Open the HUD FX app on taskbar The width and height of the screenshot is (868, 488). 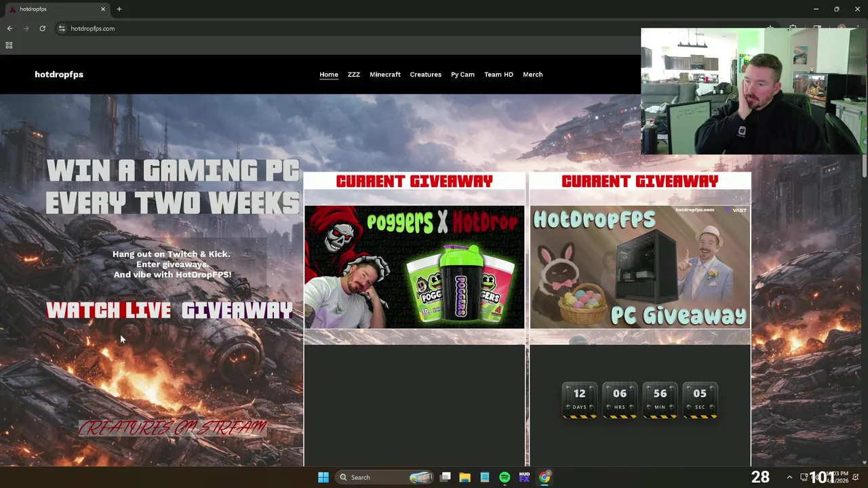pos(524,477)
